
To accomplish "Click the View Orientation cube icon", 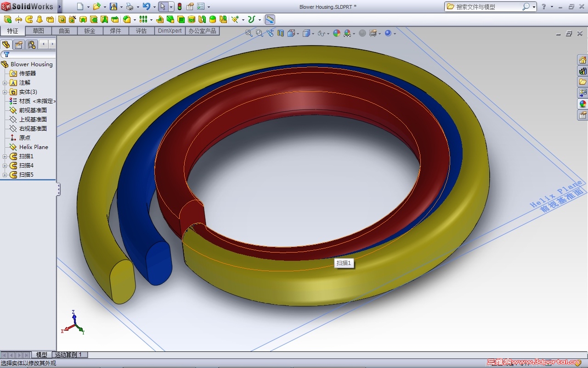I will [x=291, y=33].
